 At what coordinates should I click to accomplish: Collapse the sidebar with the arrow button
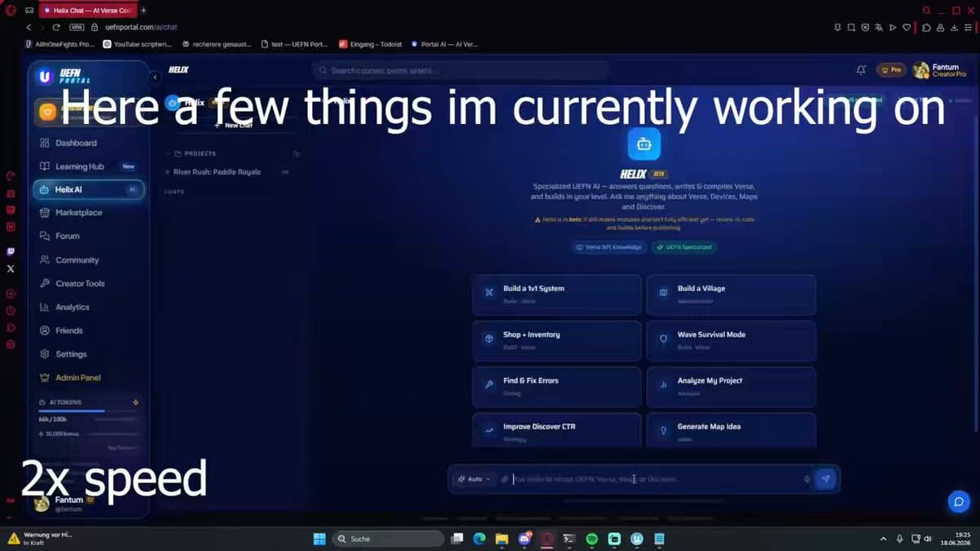(x=155, y=77)
